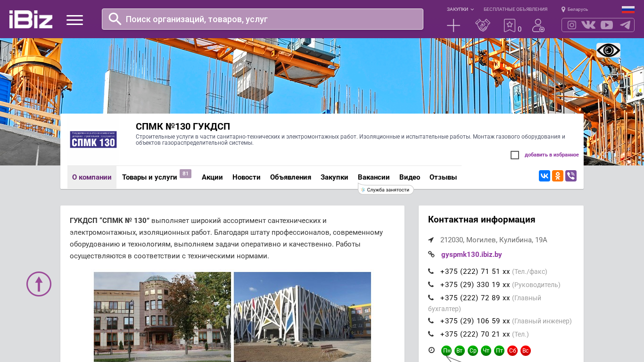The width and height of the screenshot is (644, 362).
Task: Open the Отзывы tab
Action: (x=443, y=177)
